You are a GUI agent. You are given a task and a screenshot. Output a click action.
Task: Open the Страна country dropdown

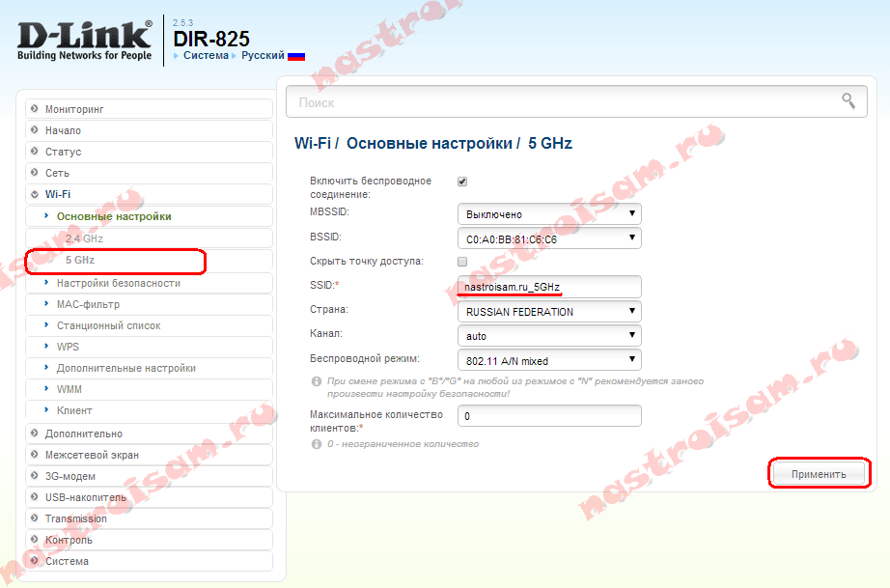tap(548, 312)
